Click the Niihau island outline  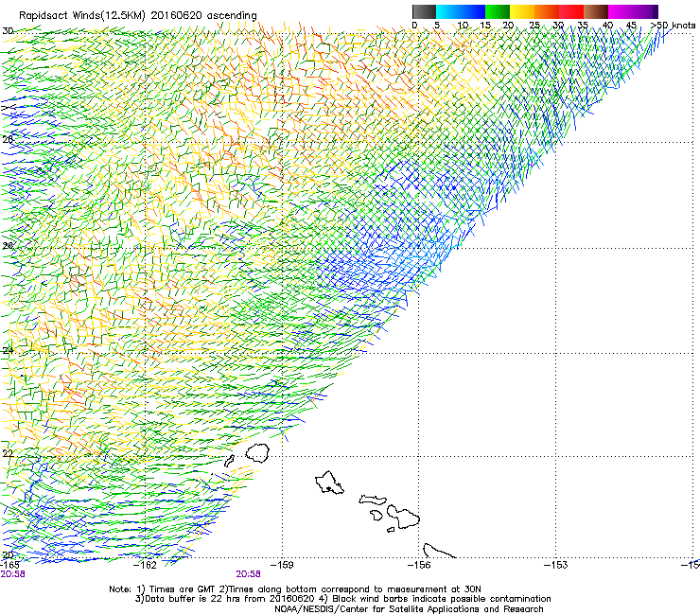coord(229,461)
